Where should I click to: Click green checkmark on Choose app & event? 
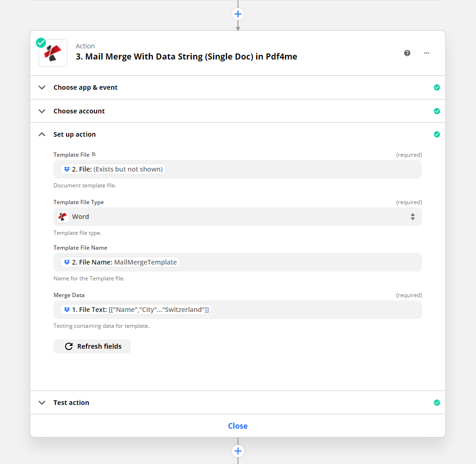click(437, 87)
